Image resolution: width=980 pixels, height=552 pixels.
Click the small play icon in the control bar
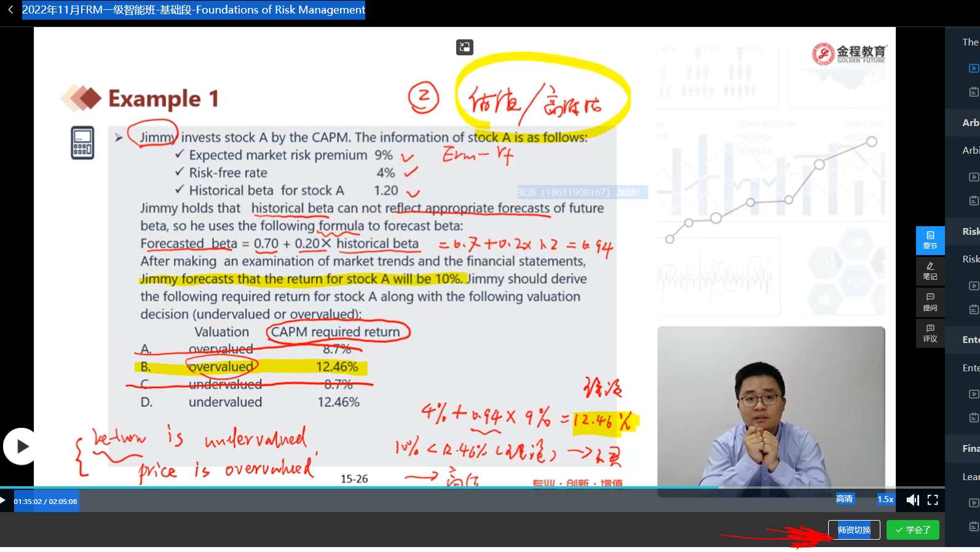point(3,500)
